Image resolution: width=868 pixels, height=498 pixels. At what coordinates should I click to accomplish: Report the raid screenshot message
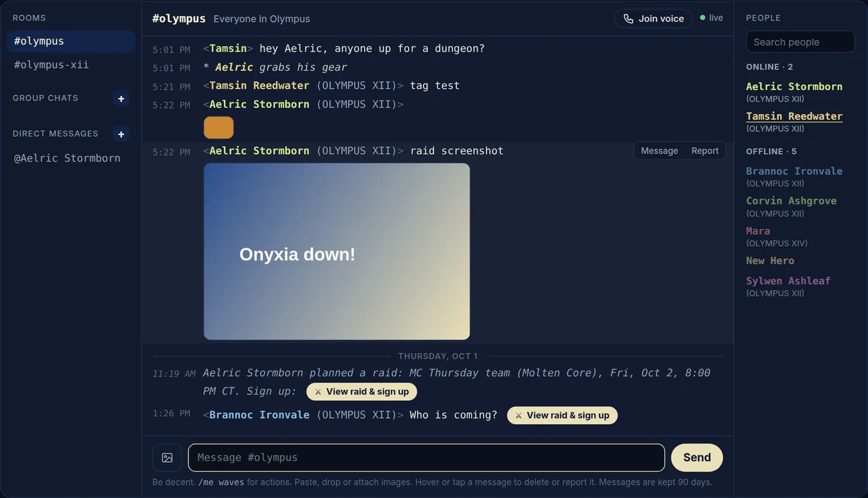pyautogui.click(x=705, y=151)
